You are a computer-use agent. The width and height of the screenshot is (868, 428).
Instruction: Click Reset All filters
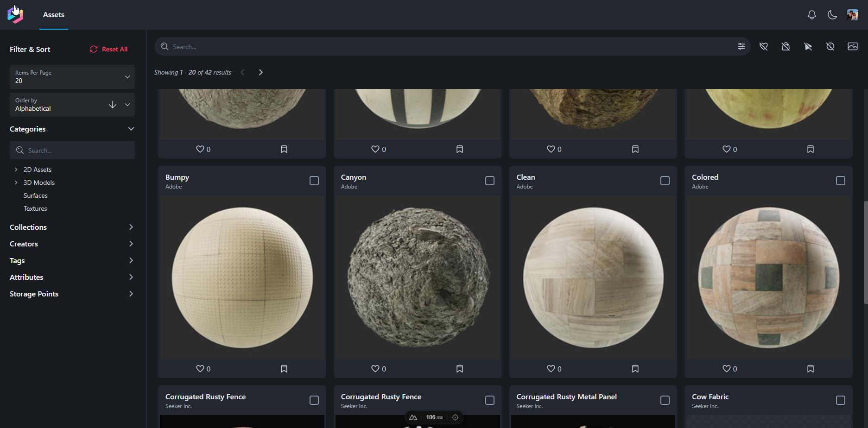pos(108,49)
